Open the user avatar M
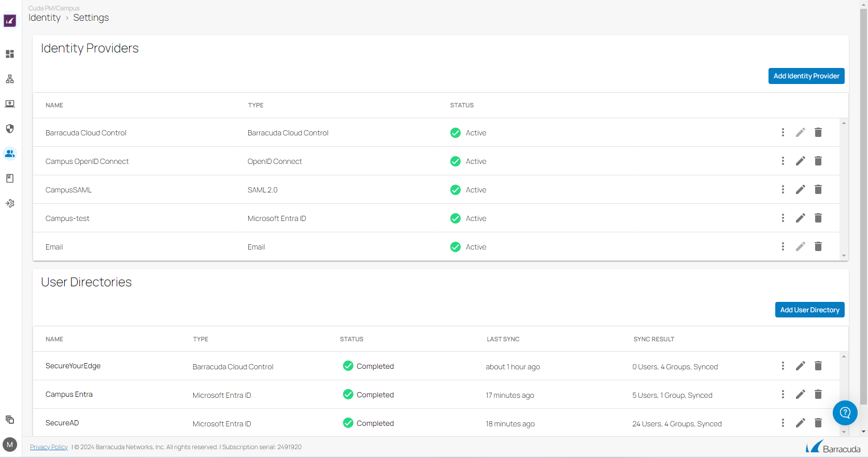Viewport: 868px width, 458px height. (10, 445)
